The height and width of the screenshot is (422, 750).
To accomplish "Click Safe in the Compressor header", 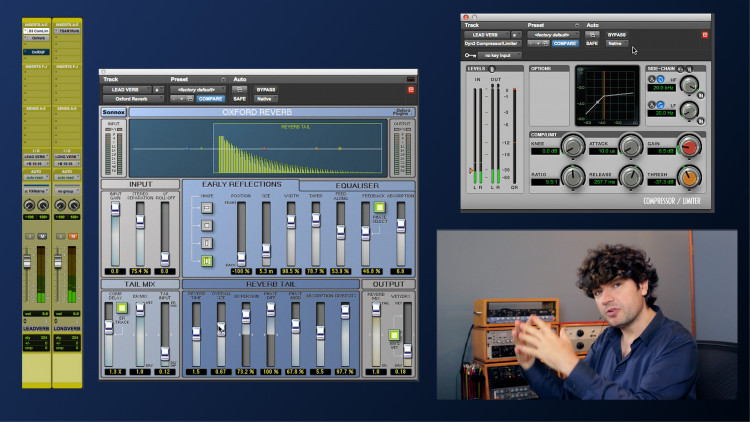I will (592, 44).
